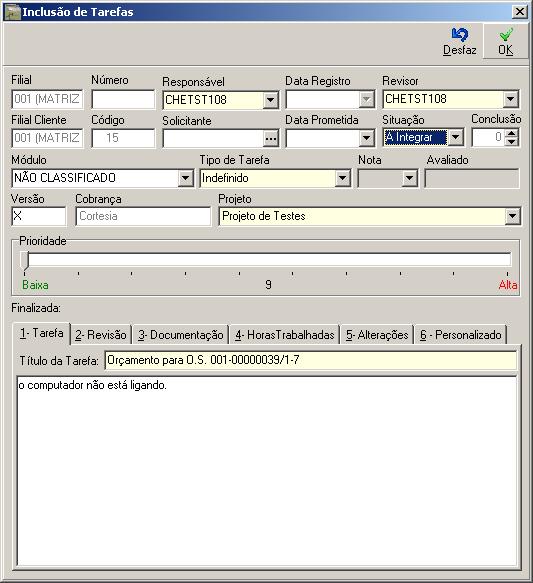This screenshot has width=533, height=583.
Task: Expand the Revisor dropdown
Action: click(511, 99)
